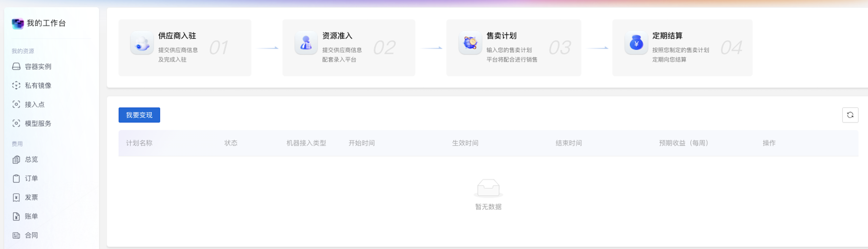
Task: Click the 状态 column header
Action: (231, 143)
